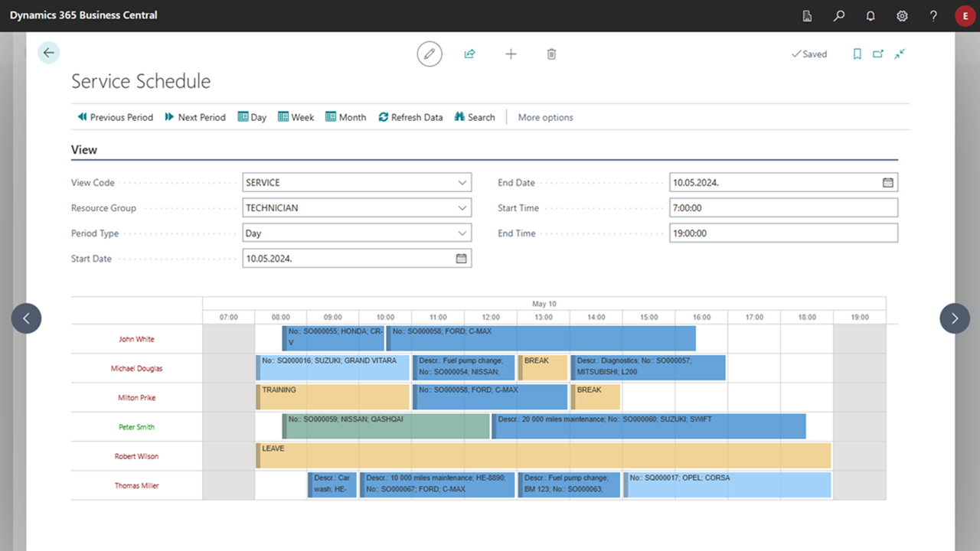This screenshot has width=980, height=551.
Task: Click the Saved status indicator
Action: (809, 54)
